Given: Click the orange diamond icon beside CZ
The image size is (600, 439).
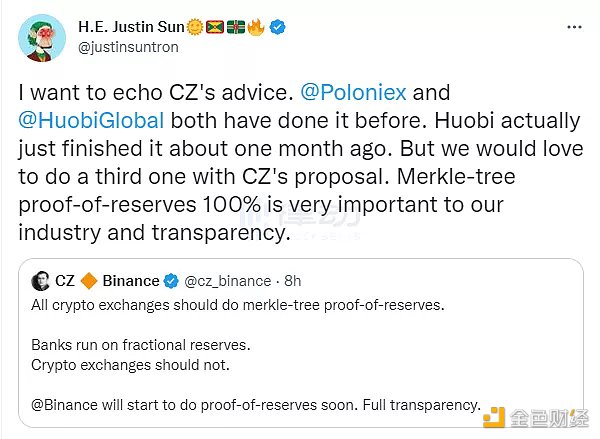Looking at the screenshot, I should point(87,281).
